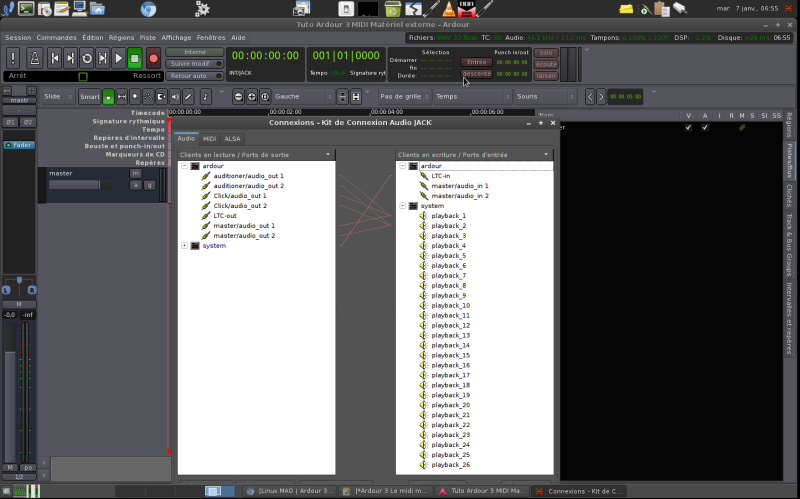The image size is (800, 499).
Task: Enable the loop playback icon
Action: 87,58
